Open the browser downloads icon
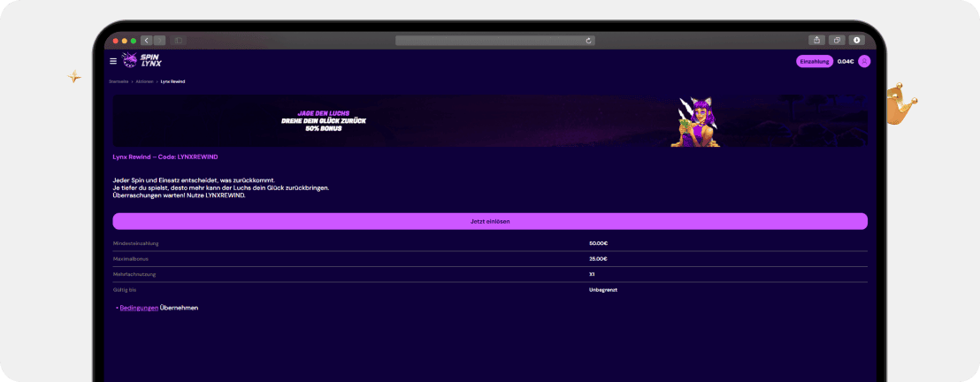The image size is (980, 382). pyautogui.click(x=856, y=40)
